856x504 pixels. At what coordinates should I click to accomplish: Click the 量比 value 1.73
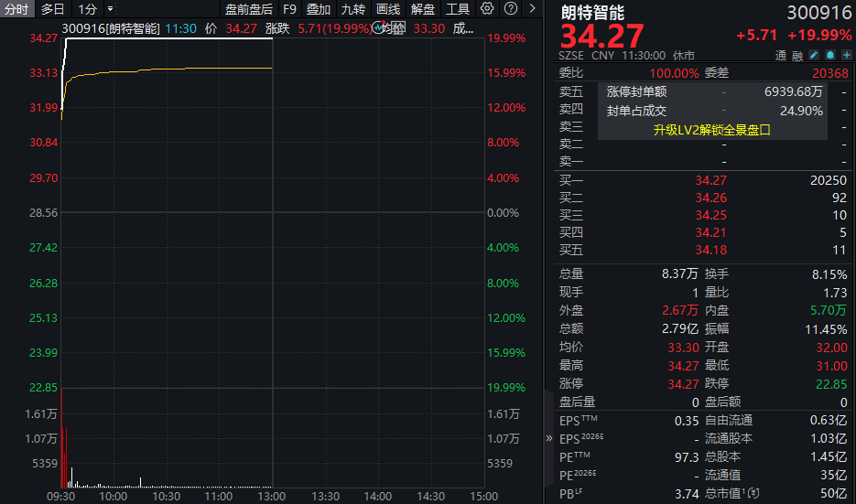[x=835, y=293]
